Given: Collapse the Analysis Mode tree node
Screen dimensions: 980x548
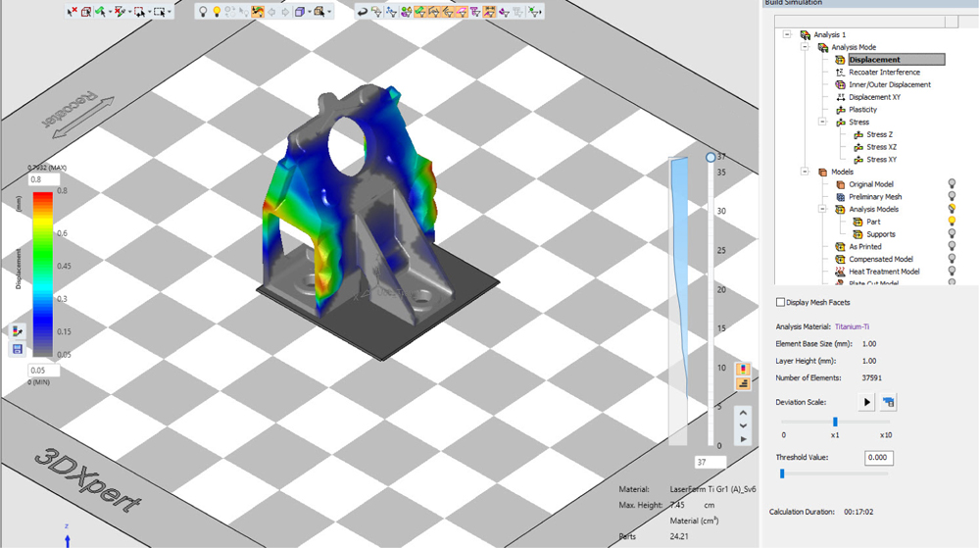Looking at the screenshot, I should click(805, 47).
